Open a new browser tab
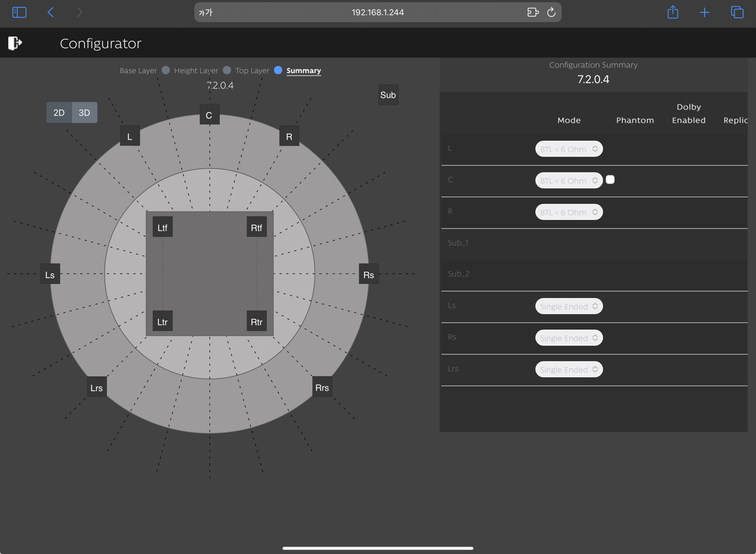Image resolution: width=756 pixels, height=554 pixels. tap(704, 12)
